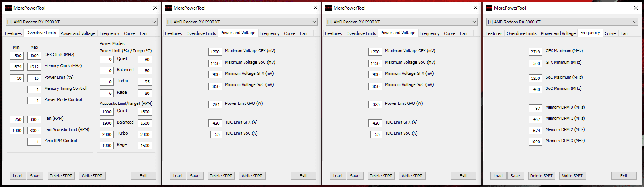Open the GPU selector dropdown in the Frequency window

click(x=562, y=22)
